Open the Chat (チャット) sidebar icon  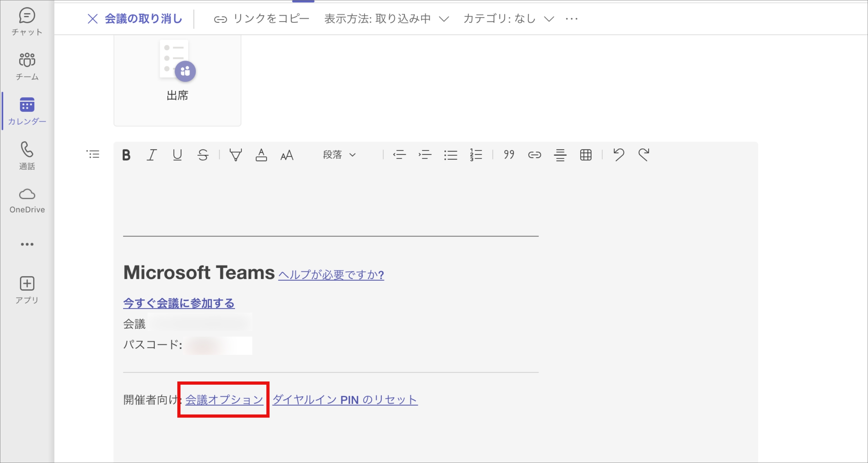27,22
